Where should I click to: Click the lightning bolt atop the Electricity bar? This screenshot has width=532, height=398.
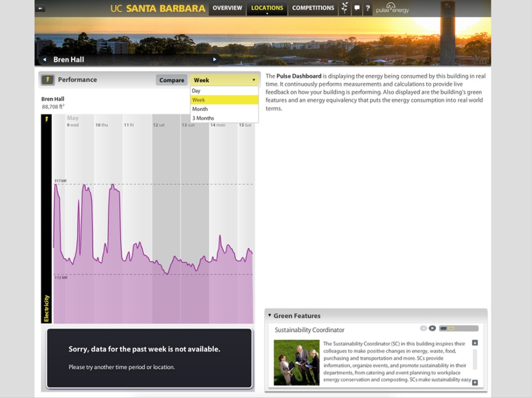click(x=46, y=119)
